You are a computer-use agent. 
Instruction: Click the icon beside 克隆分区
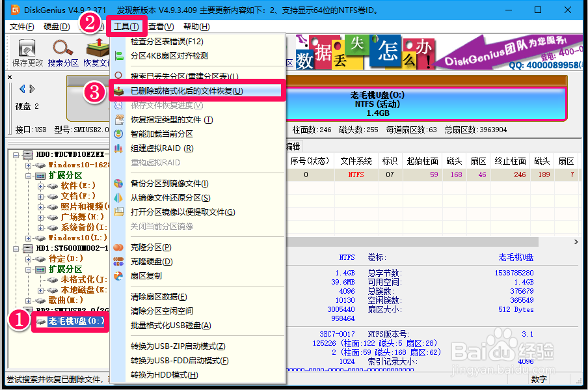point(118,247)
